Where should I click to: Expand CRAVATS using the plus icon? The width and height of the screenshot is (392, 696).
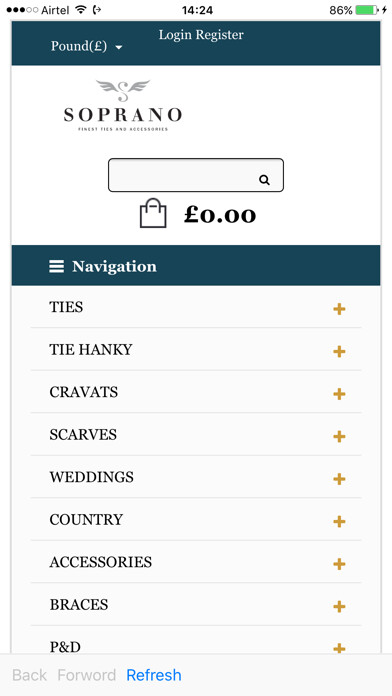[339, 394]
